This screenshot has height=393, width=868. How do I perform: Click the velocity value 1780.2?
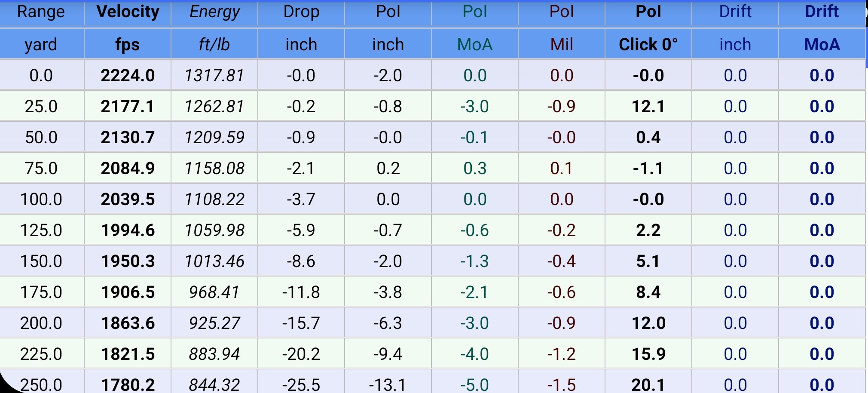pyautogui.click(x=128, y=384)
